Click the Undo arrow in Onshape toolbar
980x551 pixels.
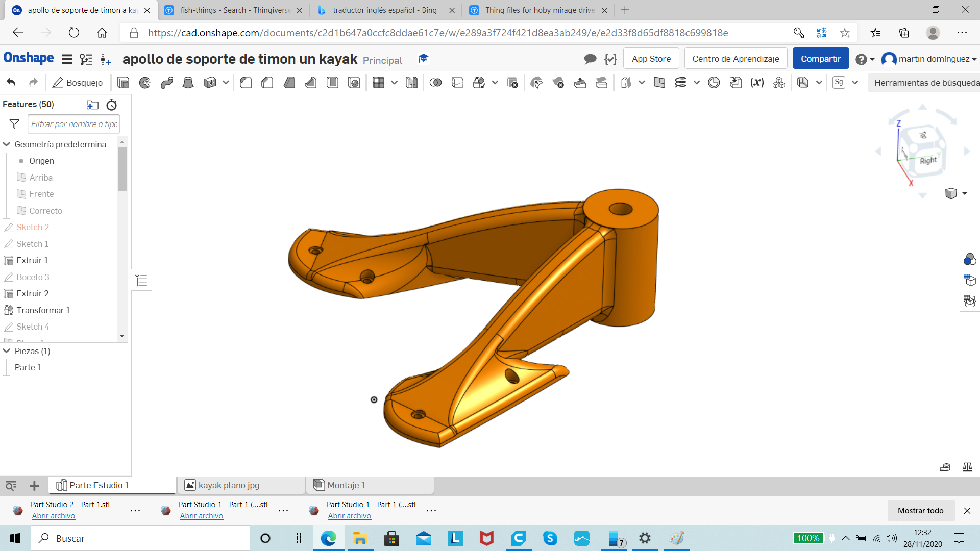(x=11, y=82)
